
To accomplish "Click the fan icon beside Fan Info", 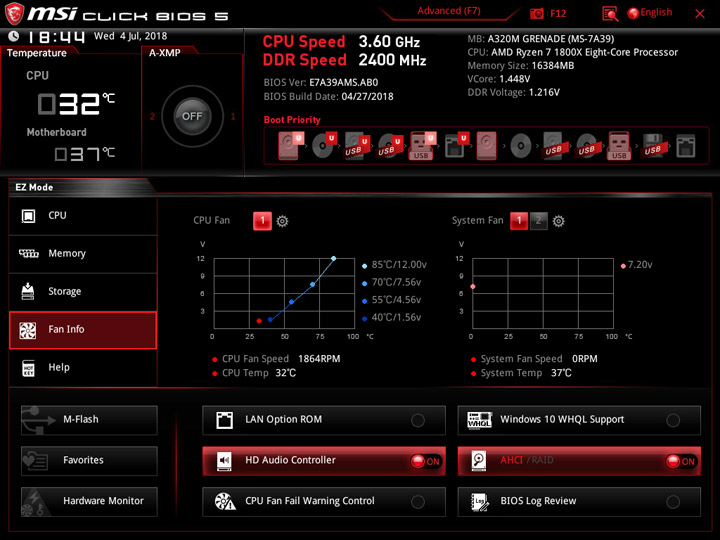I will 28,330.
